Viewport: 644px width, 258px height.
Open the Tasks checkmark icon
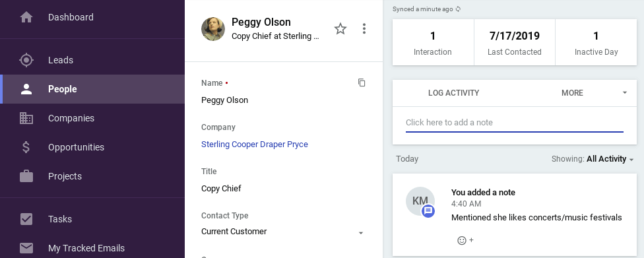pos(26,219)
